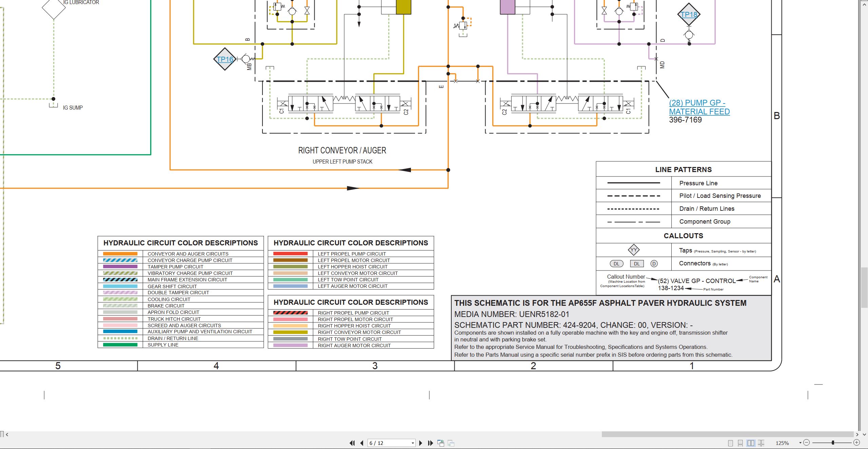Click purple Tamper Pump Circuit swatch

pyautogui.click(x=120, y=267)
